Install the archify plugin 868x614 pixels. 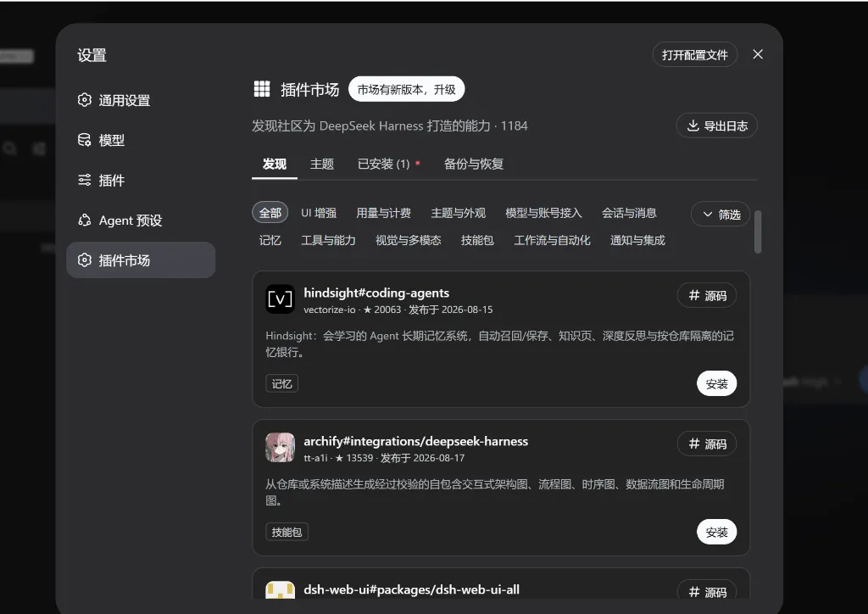(716, 532)
